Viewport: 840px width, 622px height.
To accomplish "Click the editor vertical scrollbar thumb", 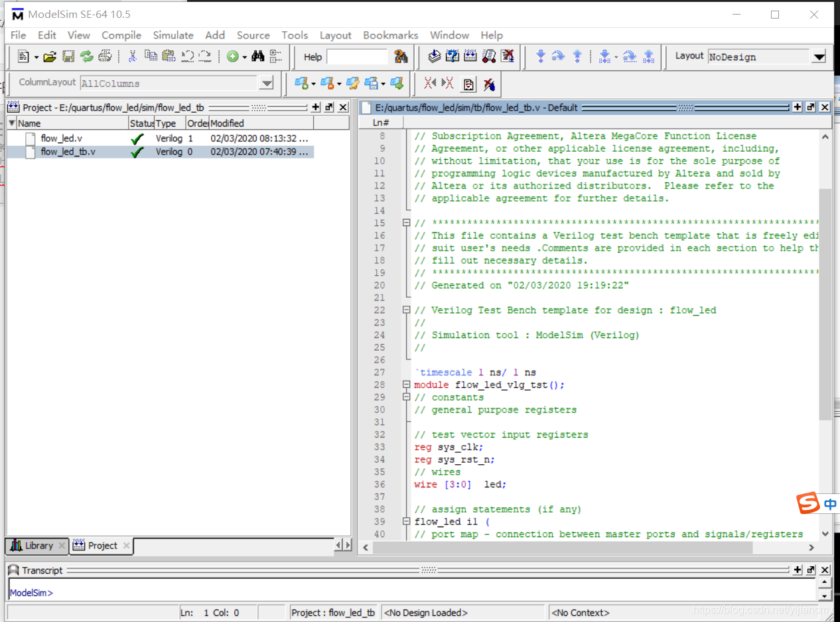I will [x=825, y=304].
